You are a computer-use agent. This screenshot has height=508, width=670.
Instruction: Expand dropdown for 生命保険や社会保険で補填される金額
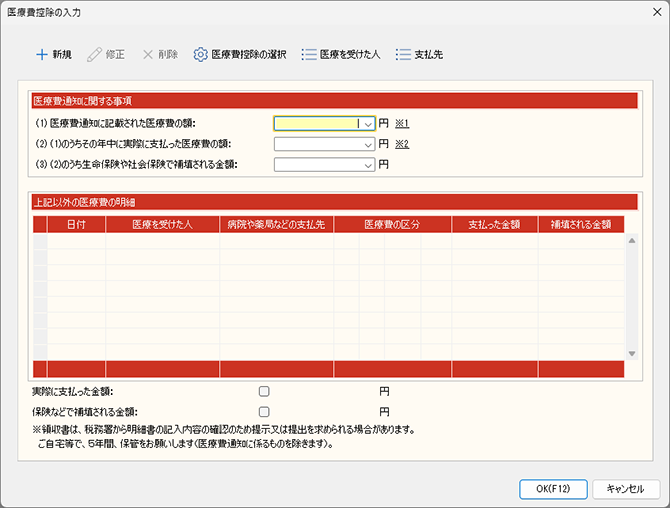pos(368,164)
